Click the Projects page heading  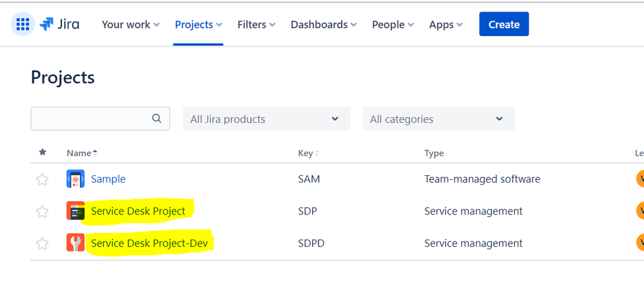pyautogui.click(x=63, y=77)
